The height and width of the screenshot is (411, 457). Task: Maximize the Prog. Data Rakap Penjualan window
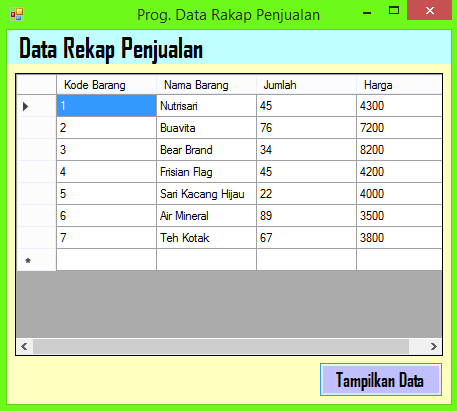coord(394,11)
